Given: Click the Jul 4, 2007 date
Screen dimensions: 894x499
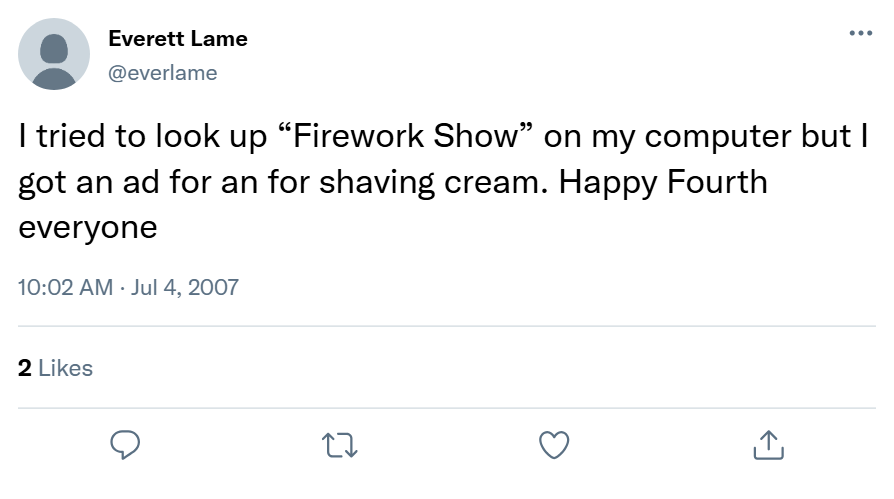Looking at the screenshot, I should tap(183, 287).
